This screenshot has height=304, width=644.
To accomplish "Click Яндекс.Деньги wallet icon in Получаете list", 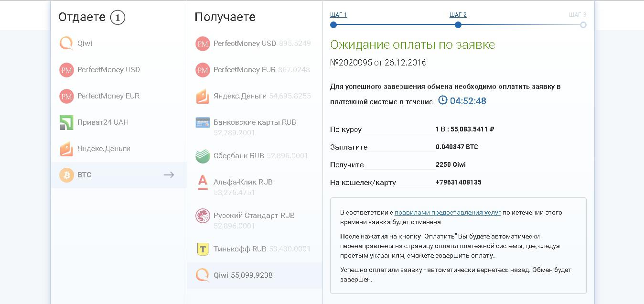I will (x=203, y=96).
